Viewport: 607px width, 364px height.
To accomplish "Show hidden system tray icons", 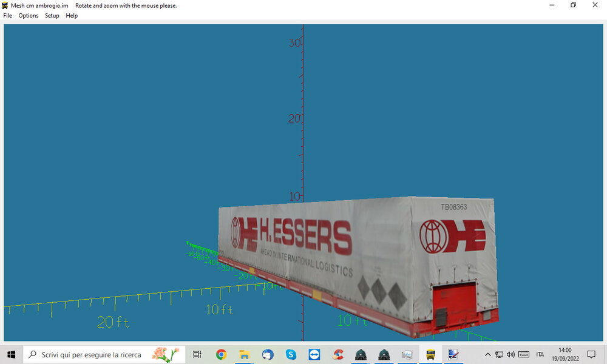I will point(488,354).
